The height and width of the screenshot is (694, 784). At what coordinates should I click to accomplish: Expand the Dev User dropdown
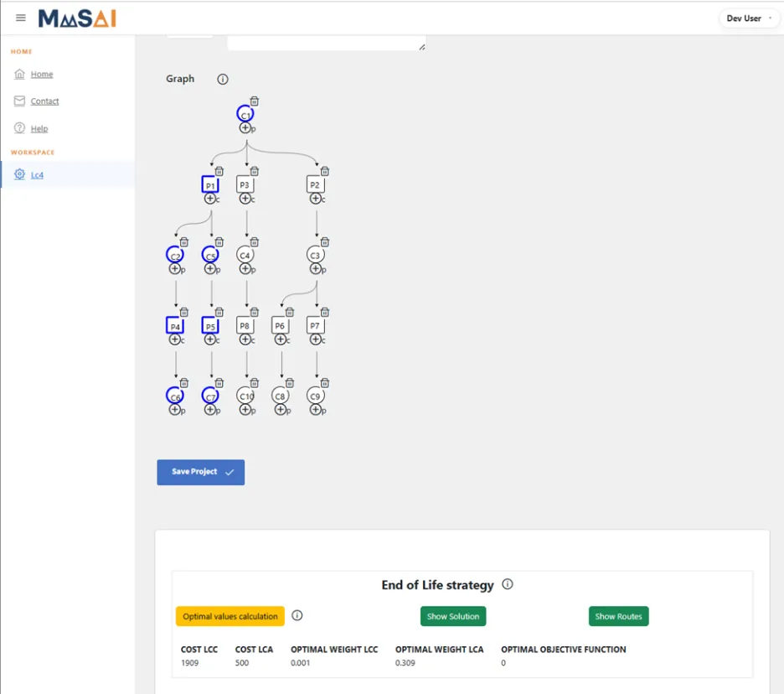pyautogui.click(x=749, y=18)
